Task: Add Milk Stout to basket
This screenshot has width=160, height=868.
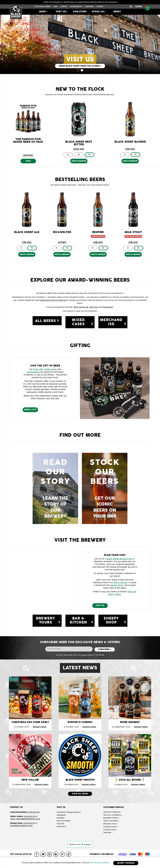Action: click(133, 254)
